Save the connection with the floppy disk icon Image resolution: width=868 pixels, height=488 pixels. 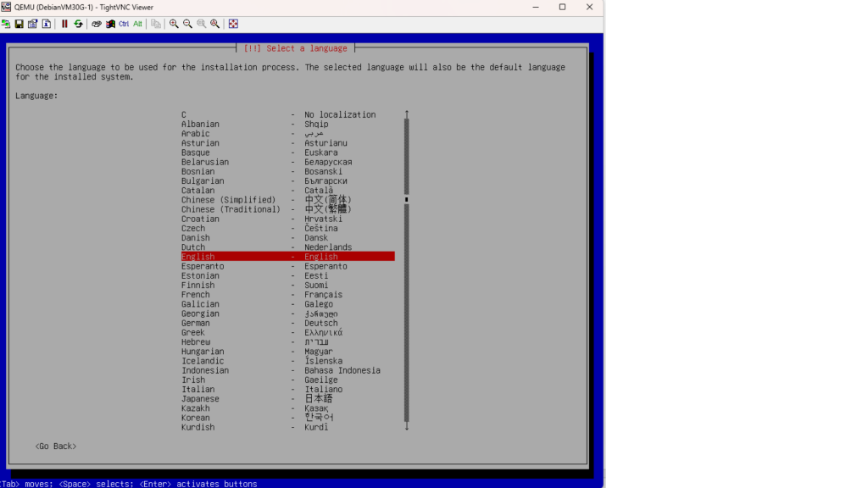pos(19,24)
